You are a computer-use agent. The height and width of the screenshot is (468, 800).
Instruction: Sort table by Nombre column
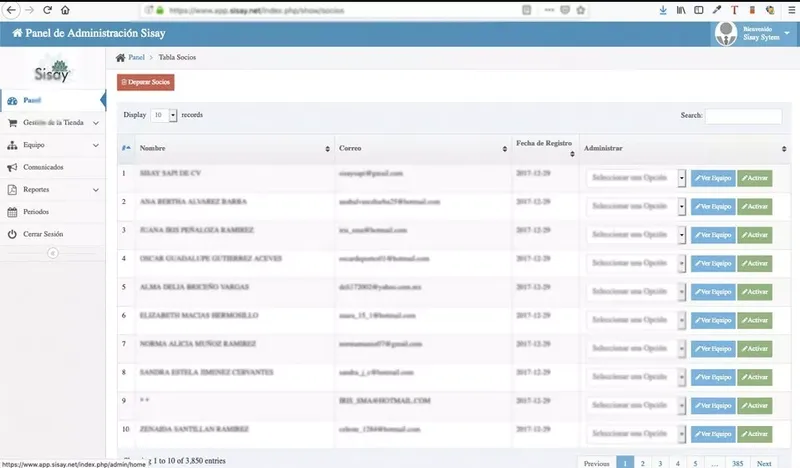click(x=235, y=148)
